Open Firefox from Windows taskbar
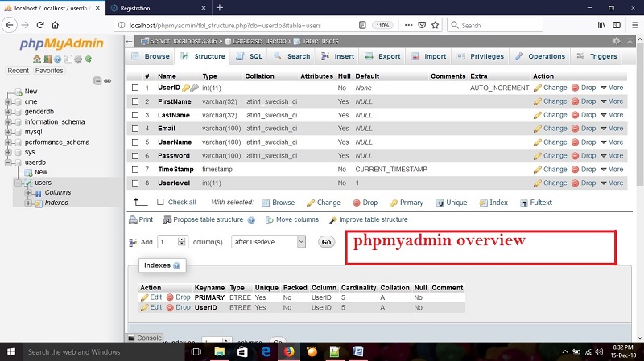This screenshot has width=644, height=361. coord(289,351)
